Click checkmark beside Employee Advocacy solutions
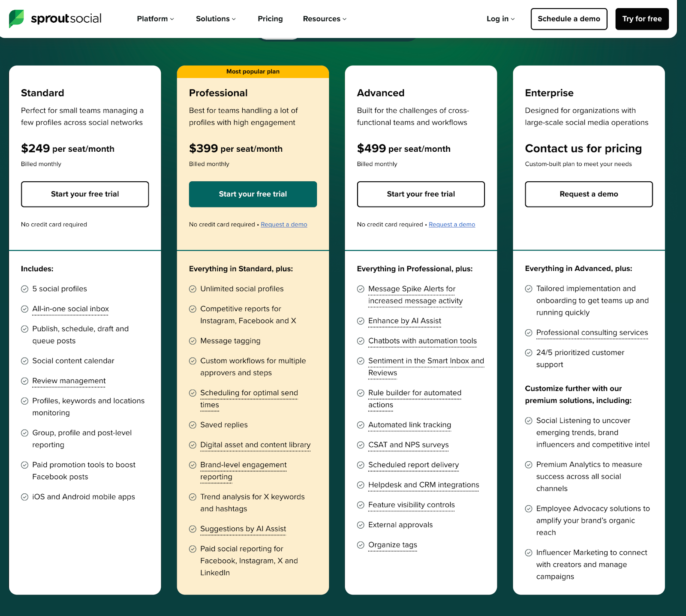Screen dimensions: 686x616 tap(529, 509)
